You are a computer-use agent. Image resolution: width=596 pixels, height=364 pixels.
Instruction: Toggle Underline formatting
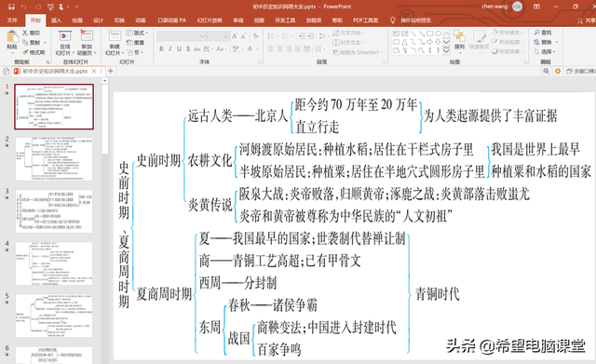[x=179, y=48]
